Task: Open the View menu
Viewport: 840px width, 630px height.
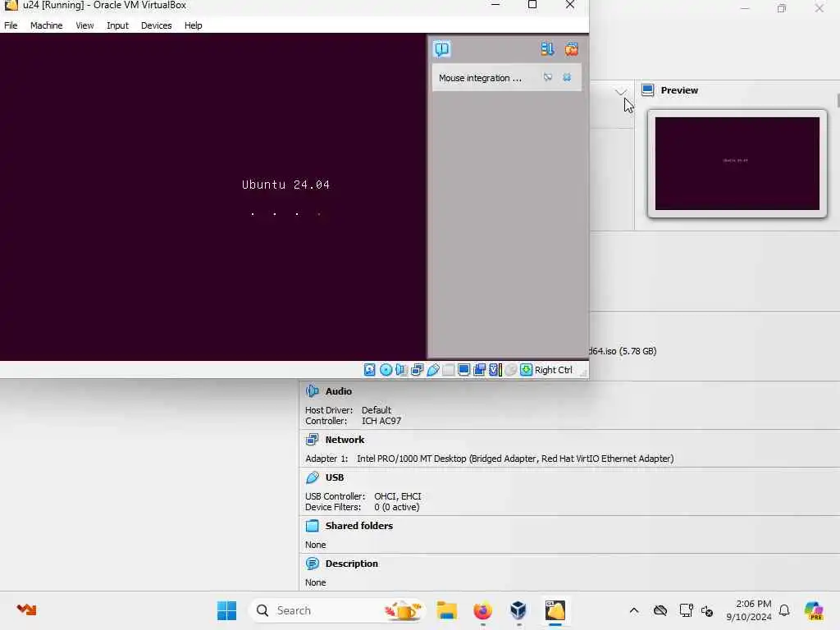Action: click(84, 25)
